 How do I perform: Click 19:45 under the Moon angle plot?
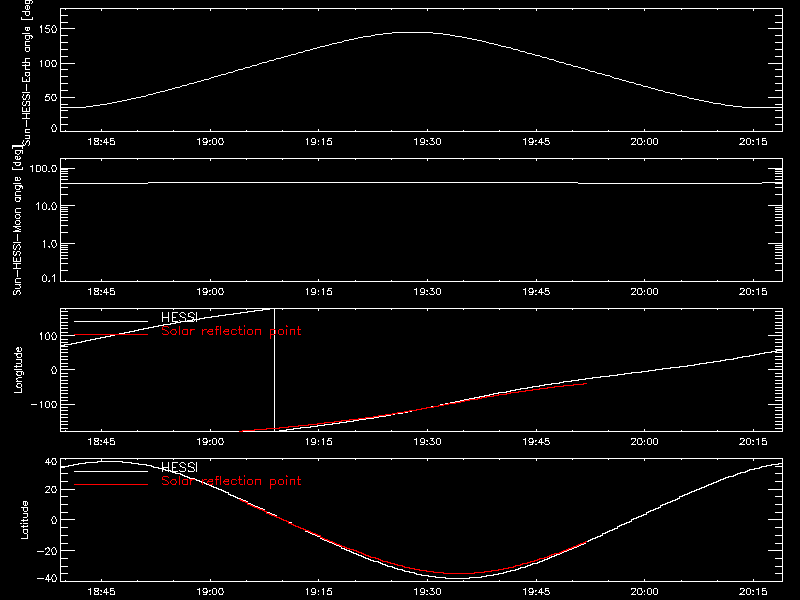(536, 292)
